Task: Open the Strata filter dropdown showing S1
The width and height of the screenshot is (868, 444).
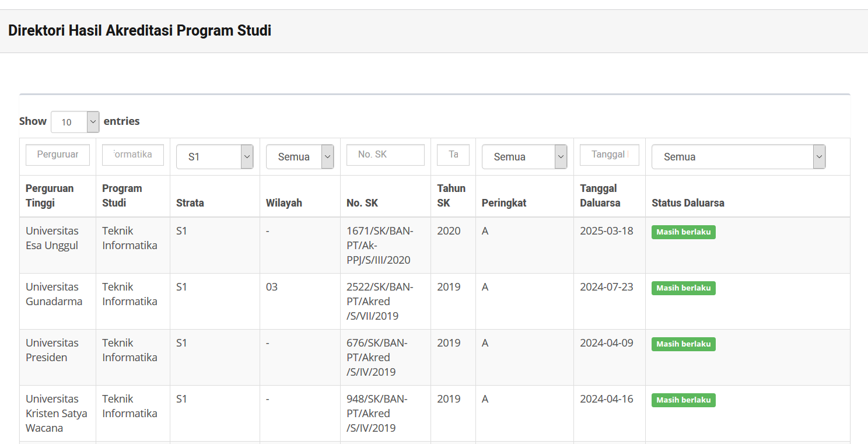Action: [215, 157]
